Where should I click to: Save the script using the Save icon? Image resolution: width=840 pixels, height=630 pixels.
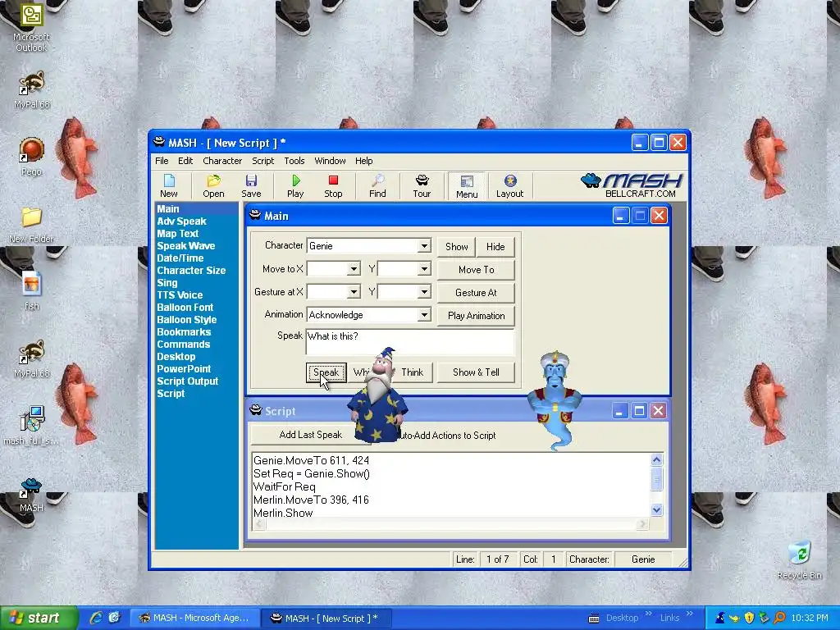(251, 186)
